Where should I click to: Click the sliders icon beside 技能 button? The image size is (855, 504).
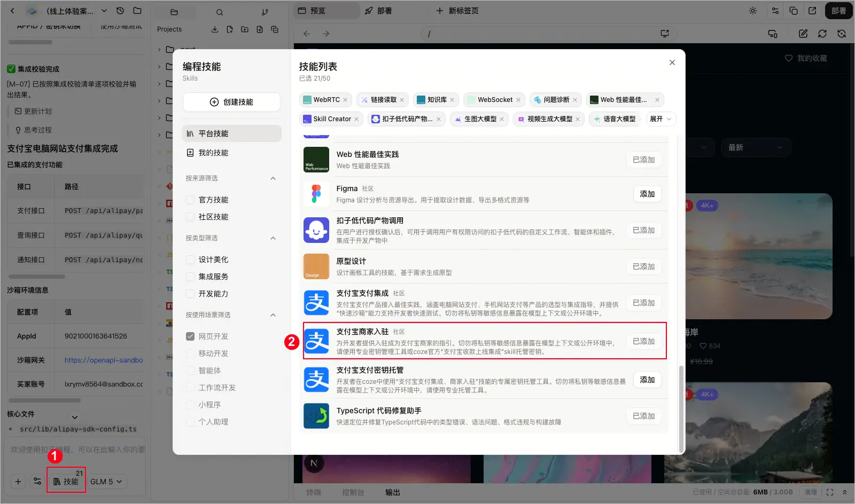pyautogui.click(x=37, y=482)
